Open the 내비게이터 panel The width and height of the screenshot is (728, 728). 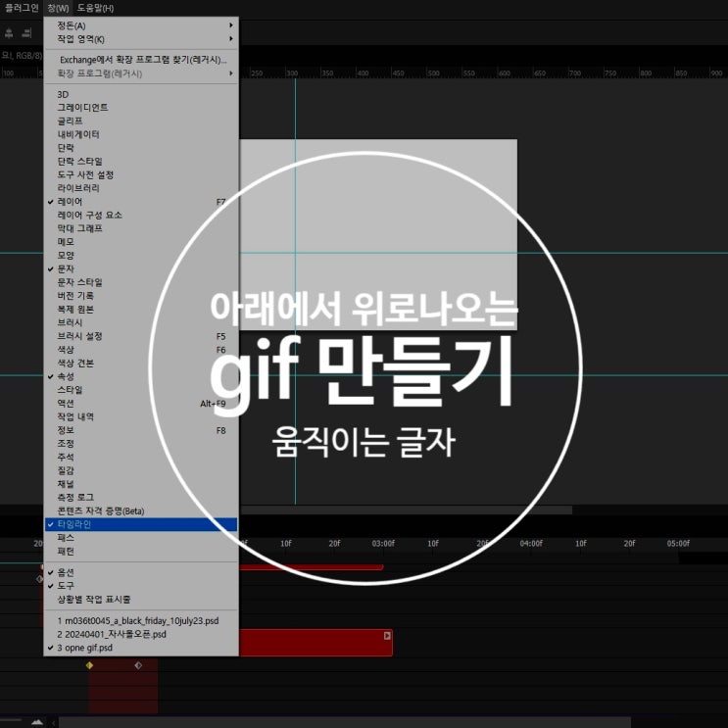141,134
